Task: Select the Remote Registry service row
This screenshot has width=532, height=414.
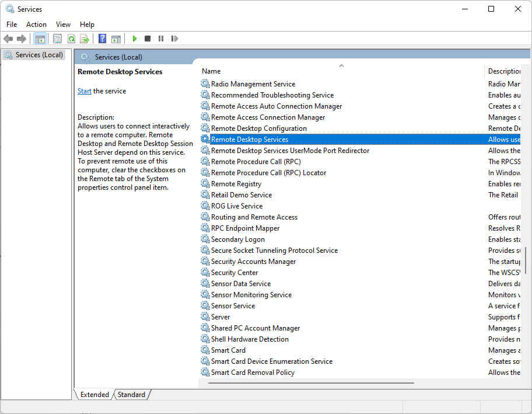Action: tap(236, 184)
